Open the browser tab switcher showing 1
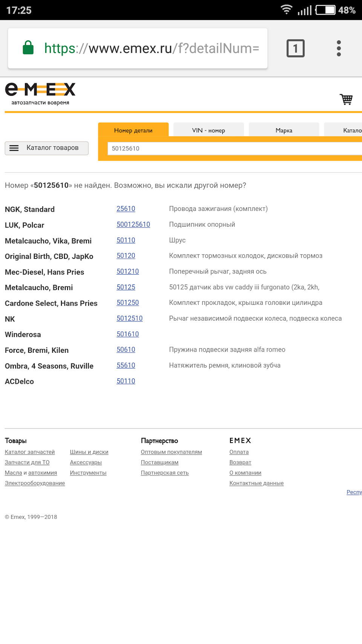362x644 pixels. click(296, 48)
